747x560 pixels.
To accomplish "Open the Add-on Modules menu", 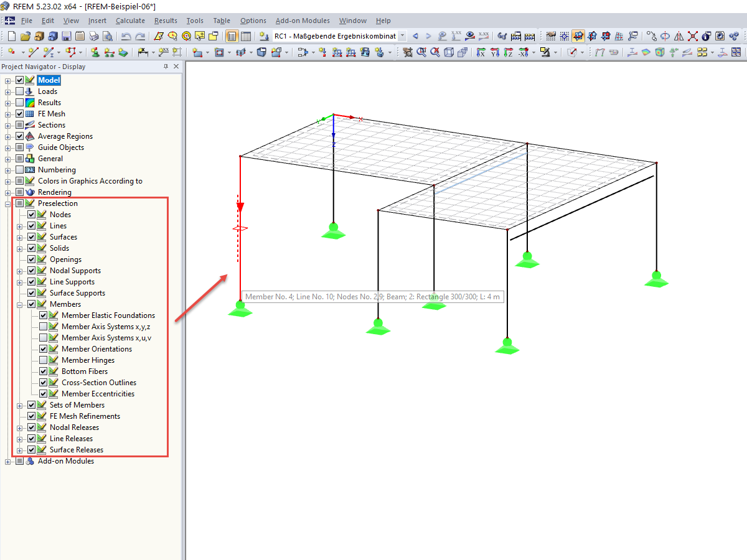I will click(x=303, y=21).
